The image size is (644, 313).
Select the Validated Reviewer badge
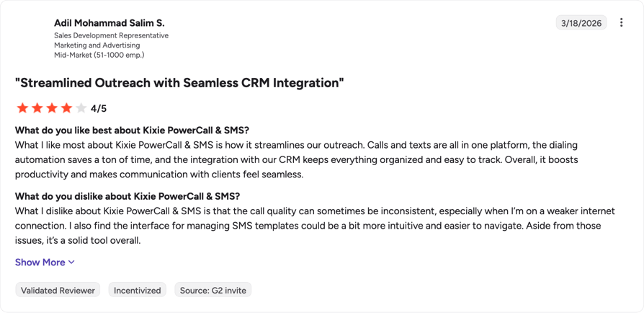coord(58,290)
